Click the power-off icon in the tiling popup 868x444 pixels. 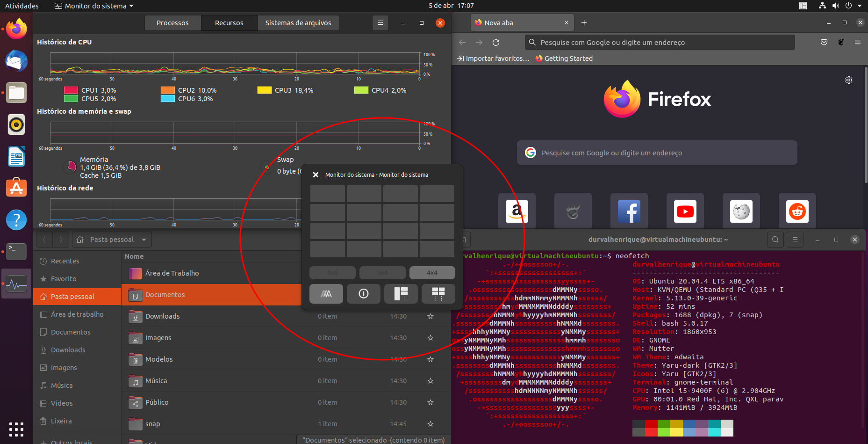pos(364,294)
